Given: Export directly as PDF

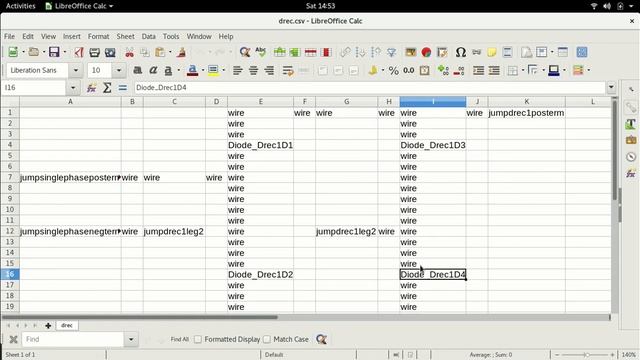Looking at the screenshot, I should click(x=79, y=52).
